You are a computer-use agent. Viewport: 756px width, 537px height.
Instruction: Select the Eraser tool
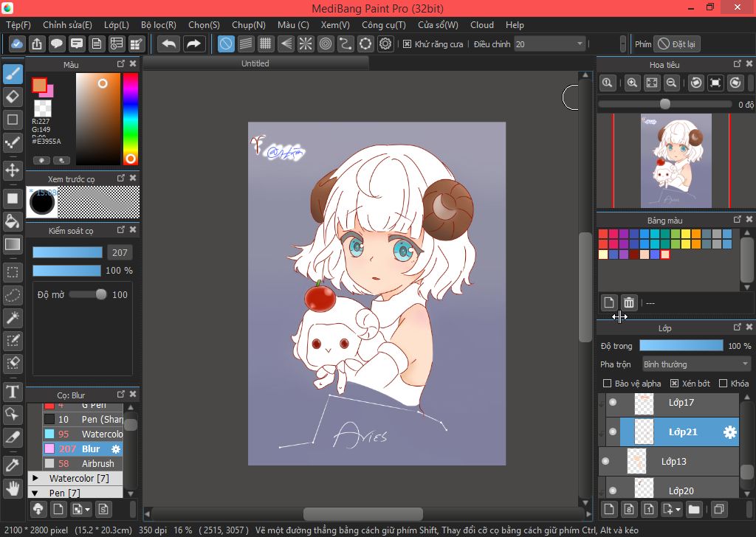13,97
